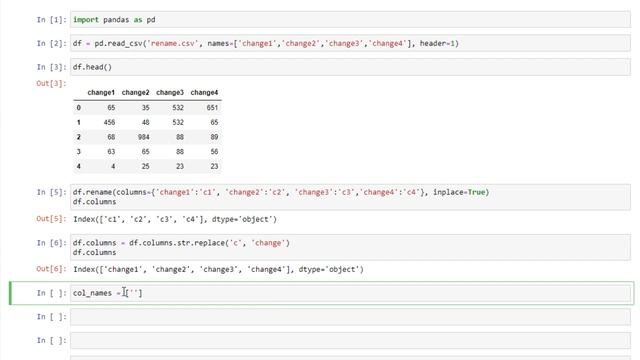This screenshot has width=640, height=360.
Task: Click row index 2 in the table
Action: (x=79, y=137)
